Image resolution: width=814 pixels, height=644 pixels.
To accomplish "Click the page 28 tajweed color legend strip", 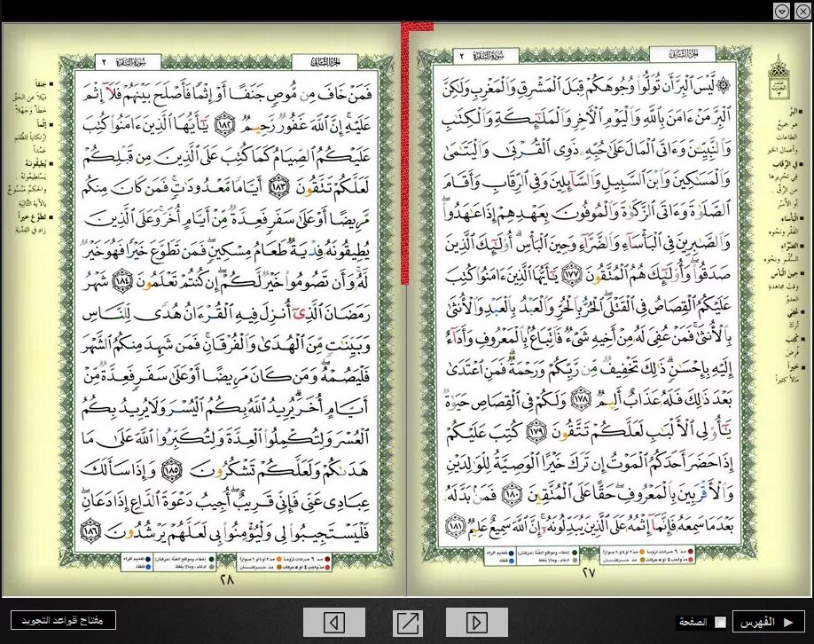I will [x=226, y=563].
